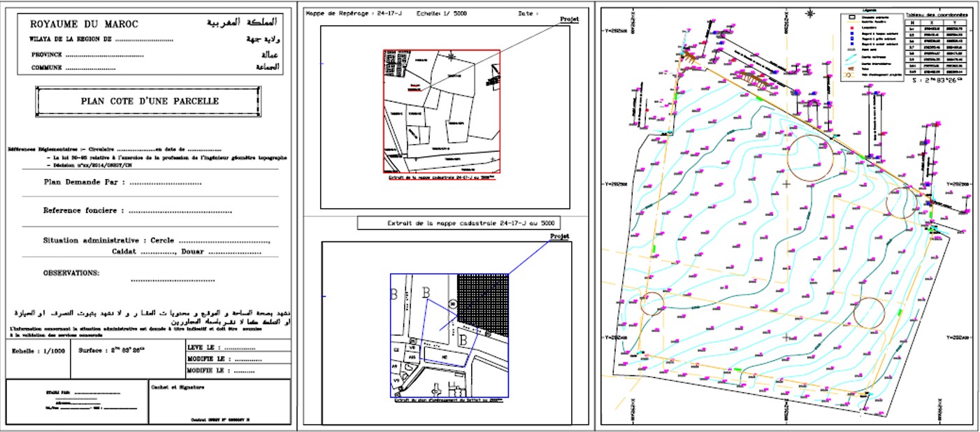Click the 'Cachet et Signature' label
Image resolution: width=980 pixels, height=432 pixels.
(x=178, y=386)
